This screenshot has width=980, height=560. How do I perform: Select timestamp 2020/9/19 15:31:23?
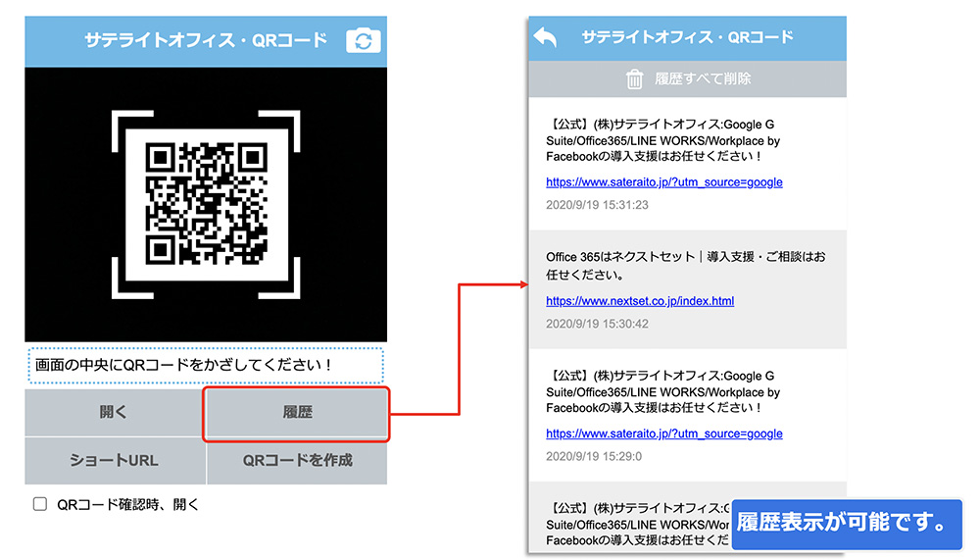pos(597,205)
